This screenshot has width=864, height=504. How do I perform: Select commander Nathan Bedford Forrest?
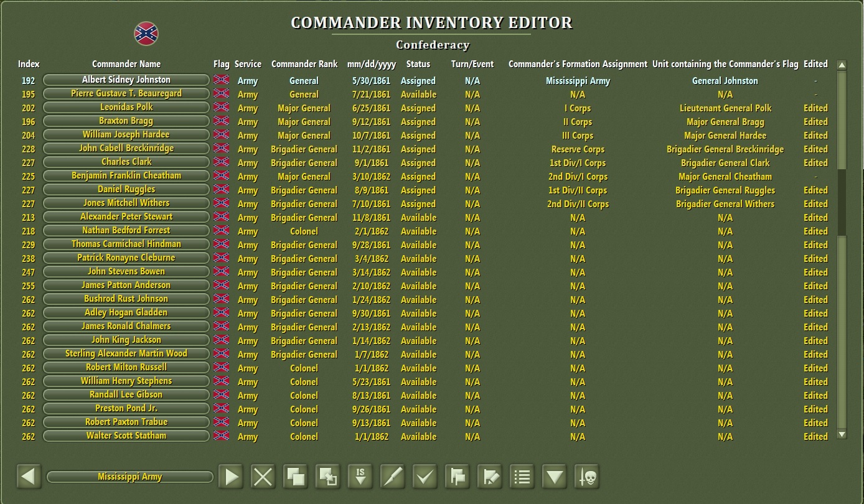(126, 230)
